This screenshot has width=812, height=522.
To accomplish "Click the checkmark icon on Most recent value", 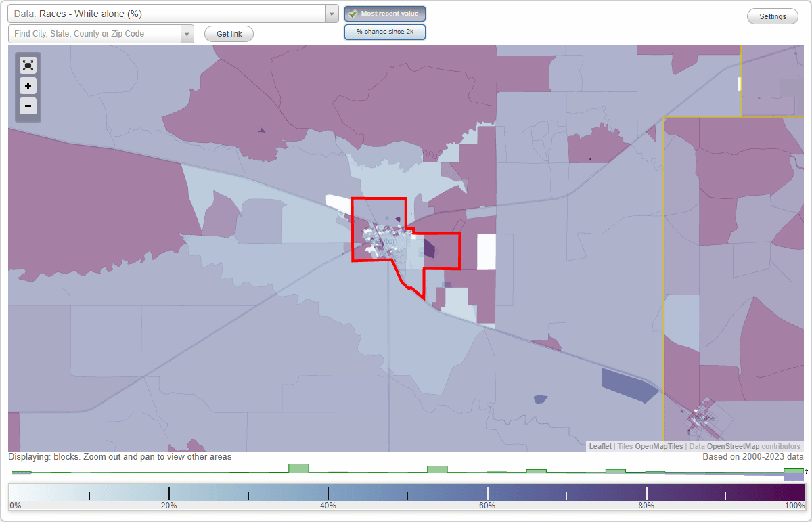I will pos(353,13).
